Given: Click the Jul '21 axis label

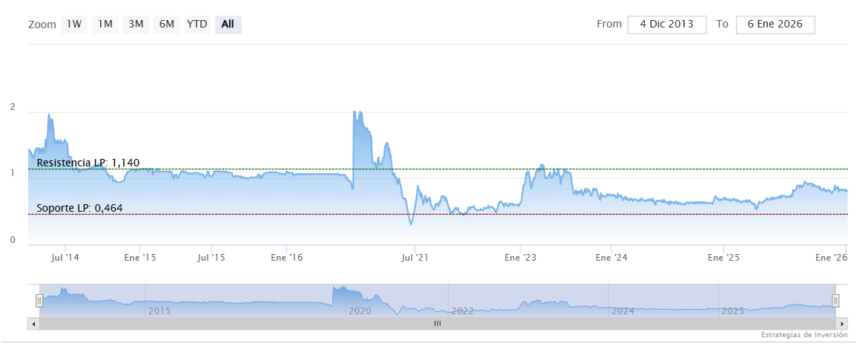Looking at the screenshot, I should coord(415,258).
